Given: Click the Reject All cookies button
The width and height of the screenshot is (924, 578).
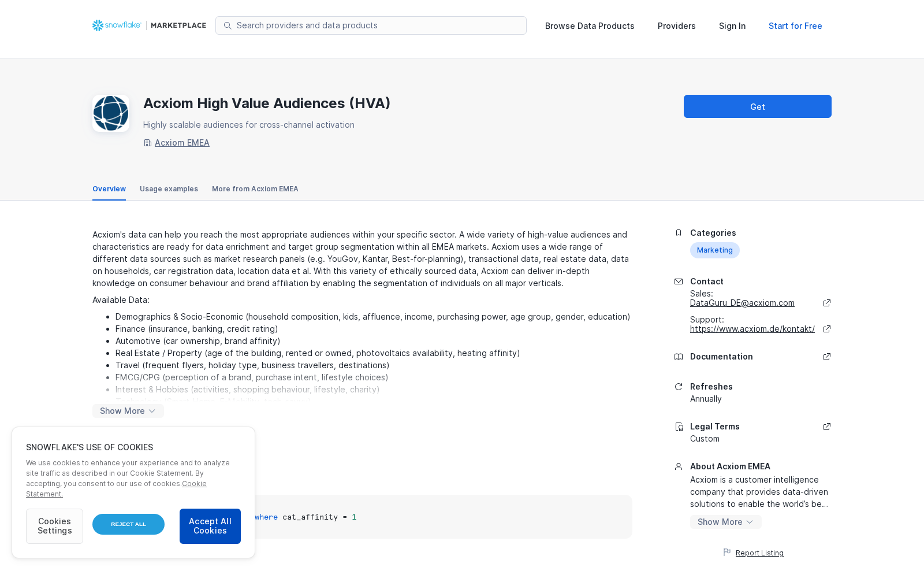Looking at the screenshot, I should point(128,524).
